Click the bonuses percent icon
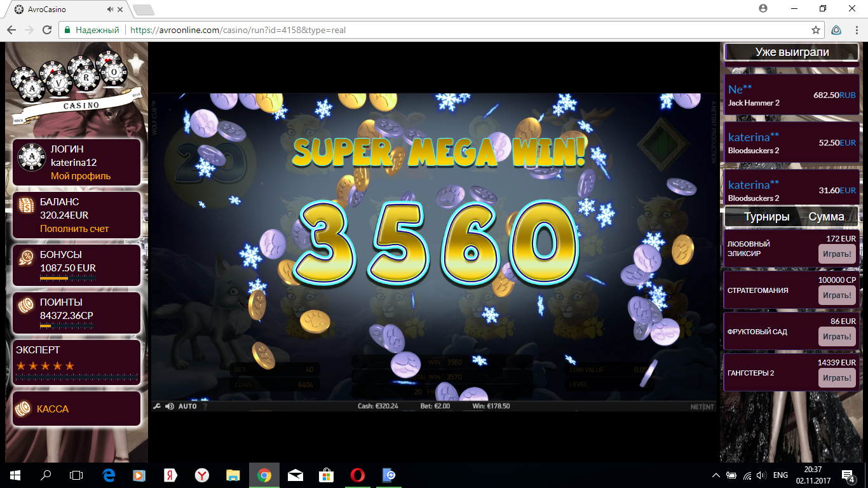This screenshot has width=868, height=488. point(26,257)
